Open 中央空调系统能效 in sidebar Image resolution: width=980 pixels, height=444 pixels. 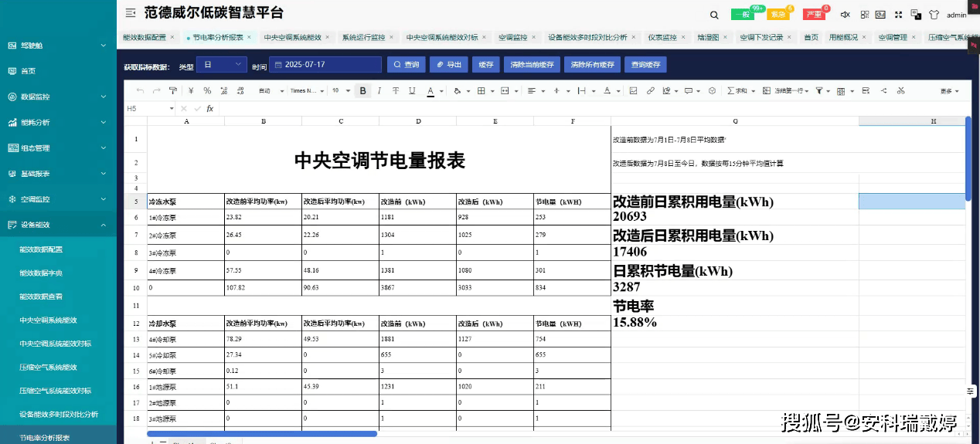click(48, 320)
